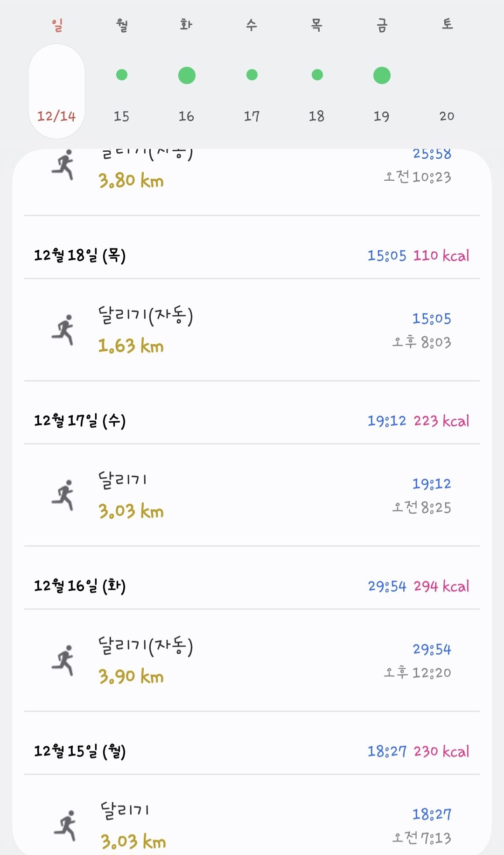This screenshot has height=855, width=504.
Task: Tap green dot above date 17
Action: point(252,75)
